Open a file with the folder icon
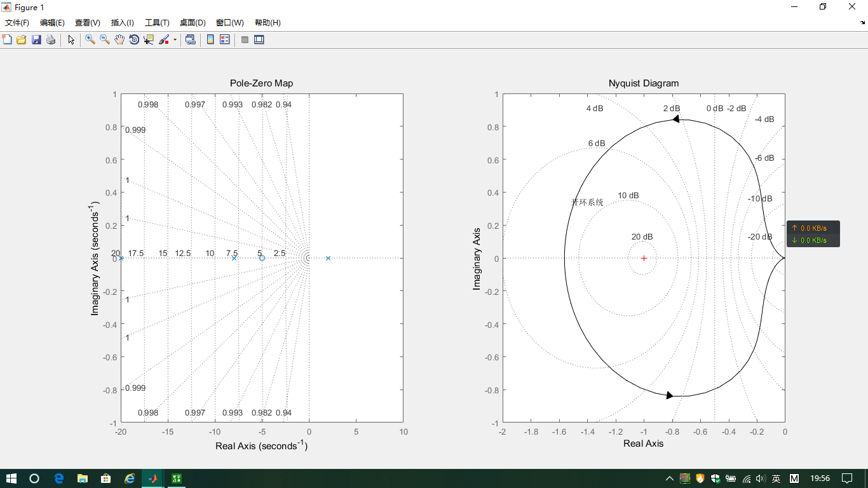868x488 pixels. click(21, 39)
